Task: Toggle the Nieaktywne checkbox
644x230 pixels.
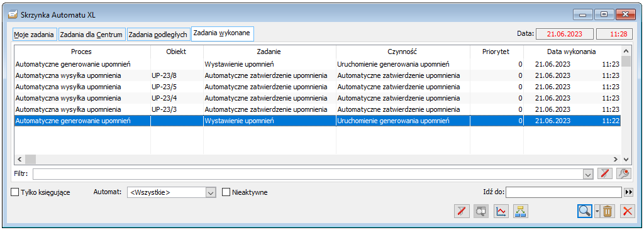Action: [x=226, y=192]
